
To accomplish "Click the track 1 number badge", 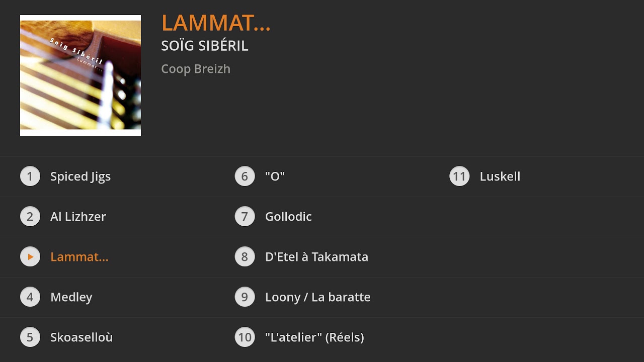I will [x=30, y=176].
